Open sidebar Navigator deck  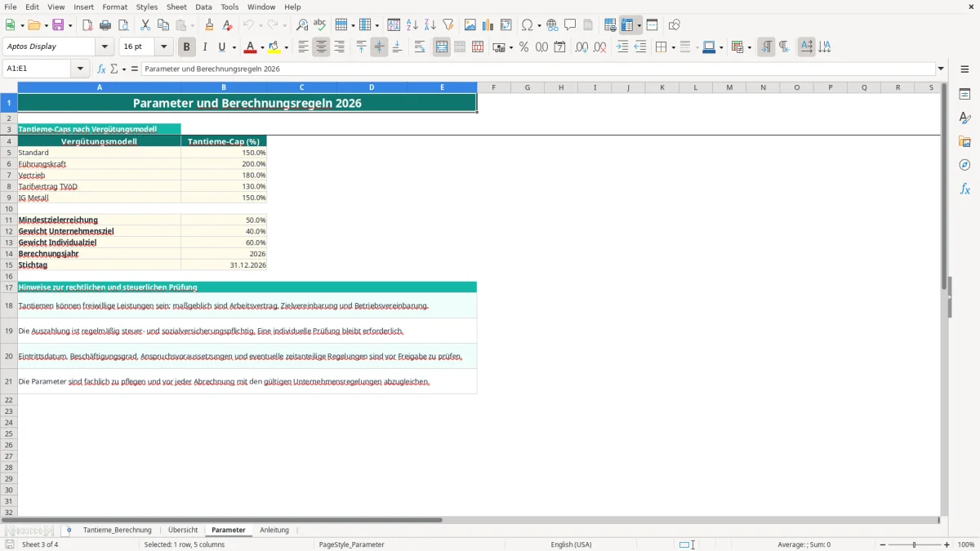click(964, 165)
